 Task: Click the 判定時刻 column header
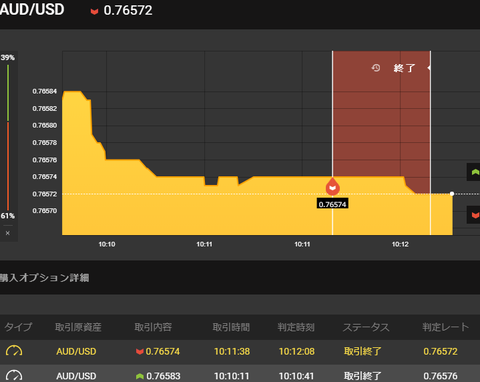[296, 327]
